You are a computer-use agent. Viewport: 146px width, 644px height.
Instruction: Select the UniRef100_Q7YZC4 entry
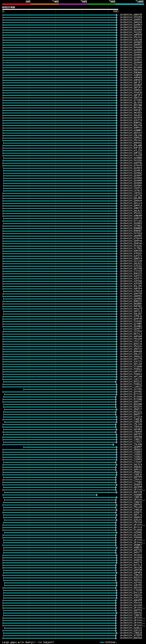(x=131, y=417)
